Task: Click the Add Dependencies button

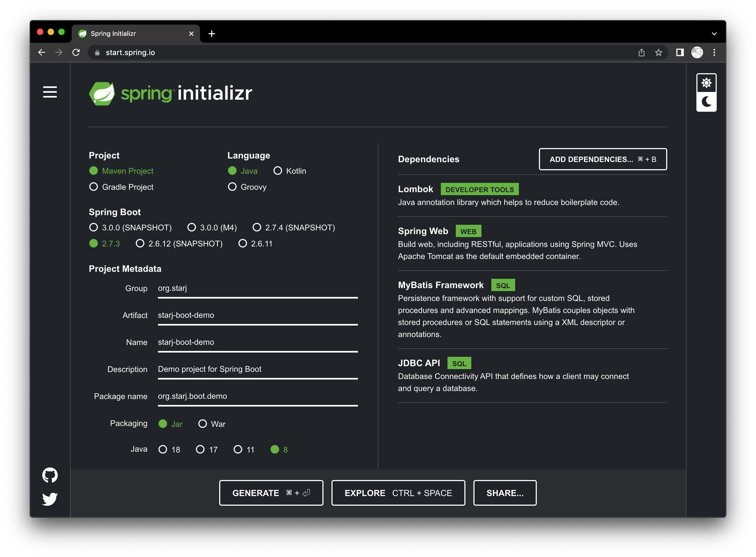Action: coord(603,159)
